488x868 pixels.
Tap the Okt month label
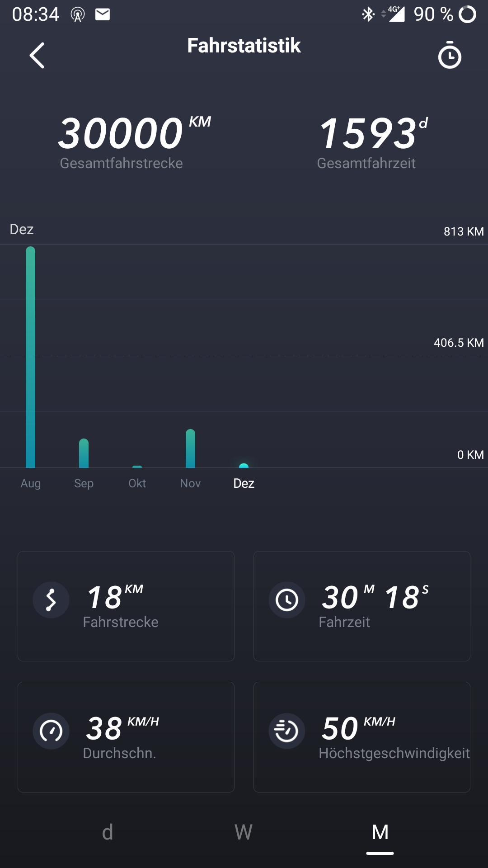tap(137, 483)
